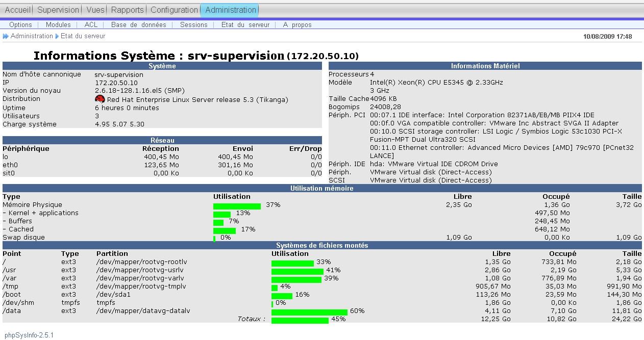Open the Options submenu item
This screenshot has height=340, width=644.
20,24
